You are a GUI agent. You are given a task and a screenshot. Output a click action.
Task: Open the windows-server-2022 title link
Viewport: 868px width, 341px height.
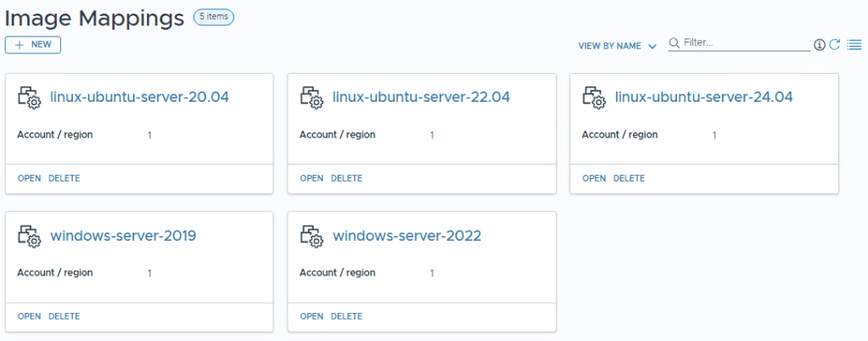(x=406, y=236)
